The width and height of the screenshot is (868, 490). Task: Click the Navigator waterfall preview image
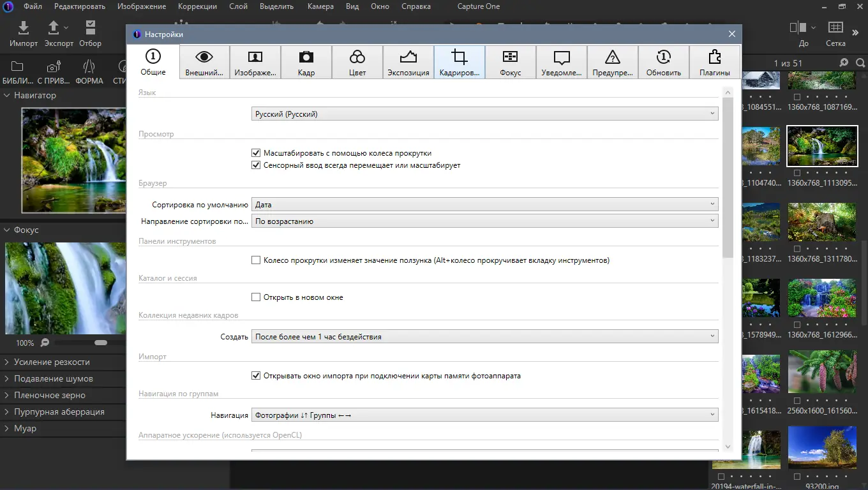(x=74, y=160)
